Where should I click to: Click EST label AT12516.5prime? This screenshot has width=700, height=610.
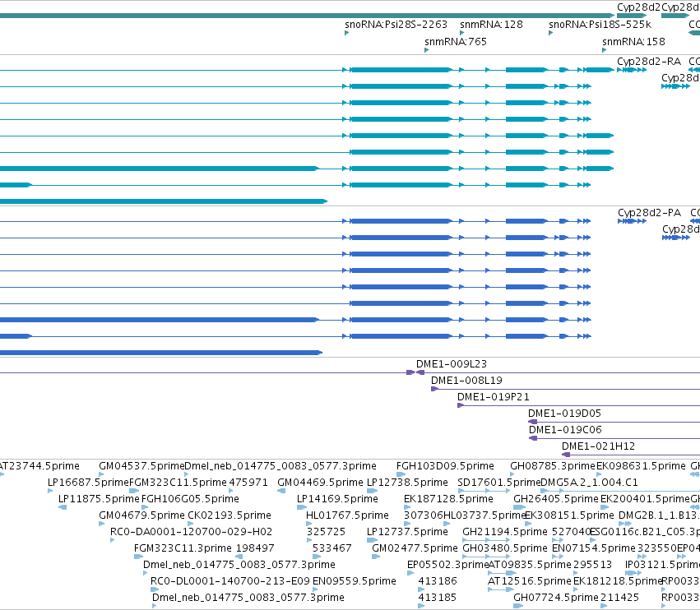point(530,581)
